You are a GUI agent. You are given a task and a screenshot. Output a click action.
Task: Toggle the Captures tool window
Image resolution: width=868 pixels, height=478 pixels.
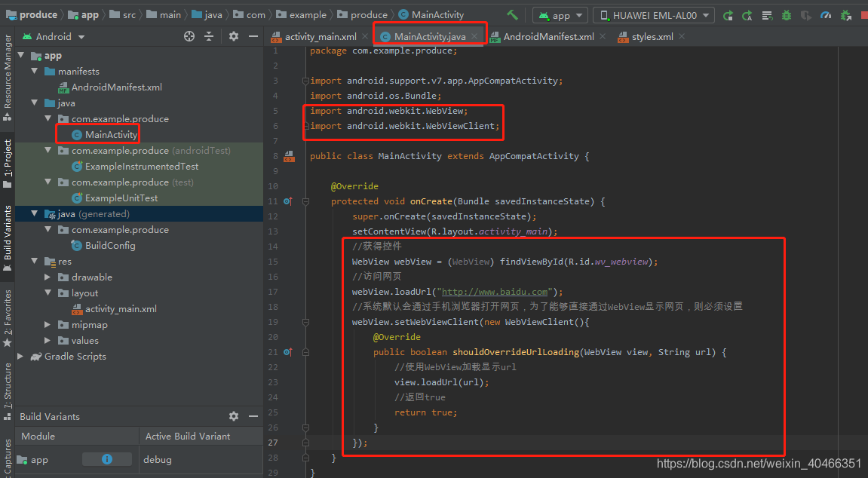click(x=8, y=458)
